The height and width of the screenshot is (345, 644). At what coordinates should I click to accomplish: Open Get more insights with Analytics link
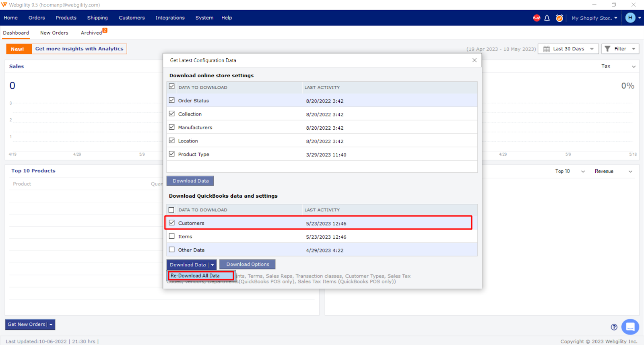point(79,49)
